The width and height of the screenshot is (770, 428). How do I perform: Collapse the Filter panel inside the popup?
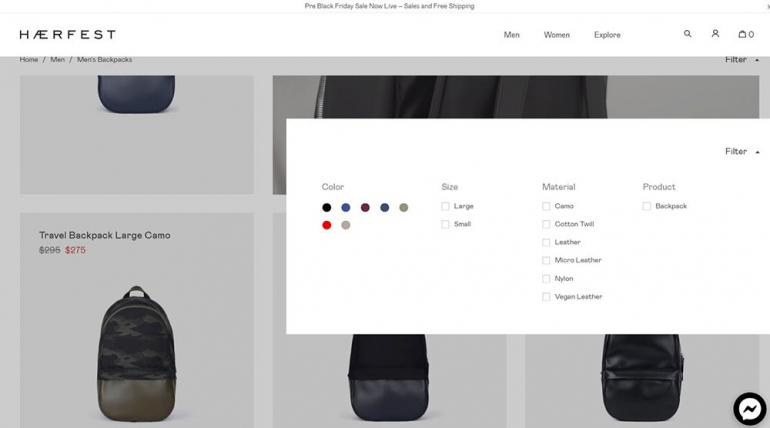coord(742,152)
